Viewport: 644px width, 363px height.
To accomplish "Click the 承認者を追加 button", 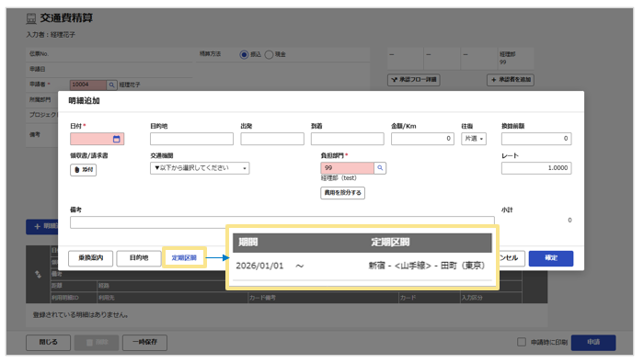I will [x=511, y=80].
